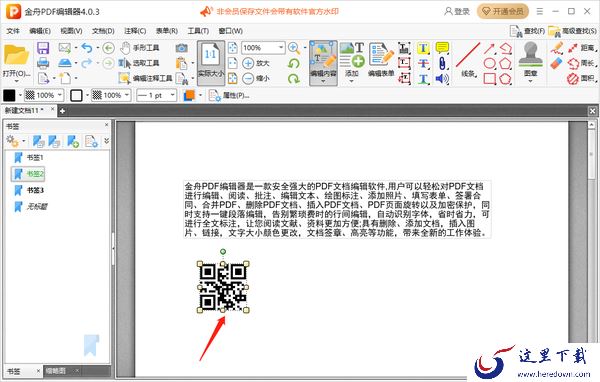Select the 书签1 bookmark
The height and width of the screenshot is (382, 600).
(x=29, y=157)
